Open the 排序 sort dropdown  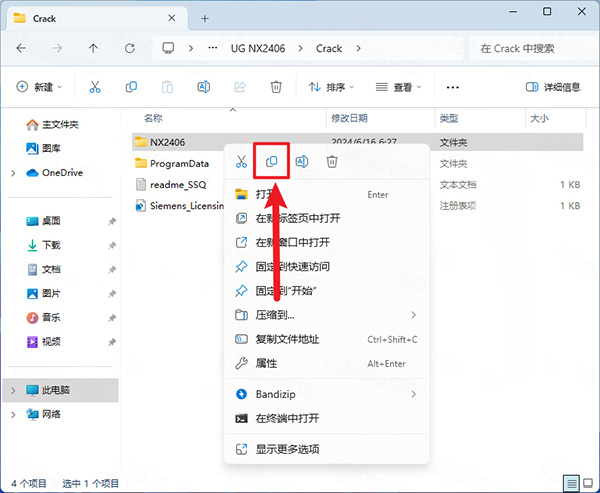331,87
